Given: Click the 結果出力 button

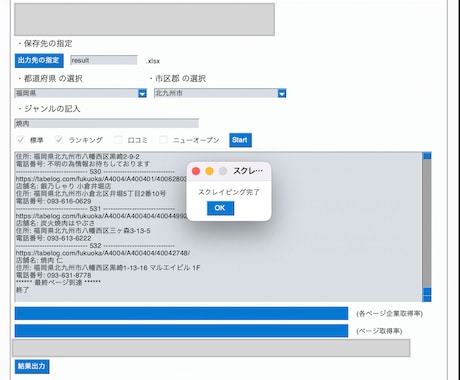Looking at the screenshot, I should pyautogui.click(x=32, y=366).
